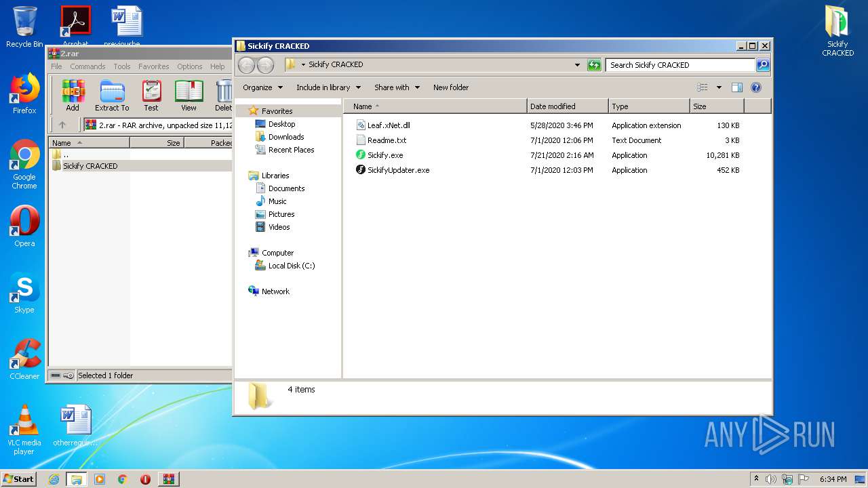
Task: Select the Google Chrome desktop shortcut
Action: (x=24, y=165)
